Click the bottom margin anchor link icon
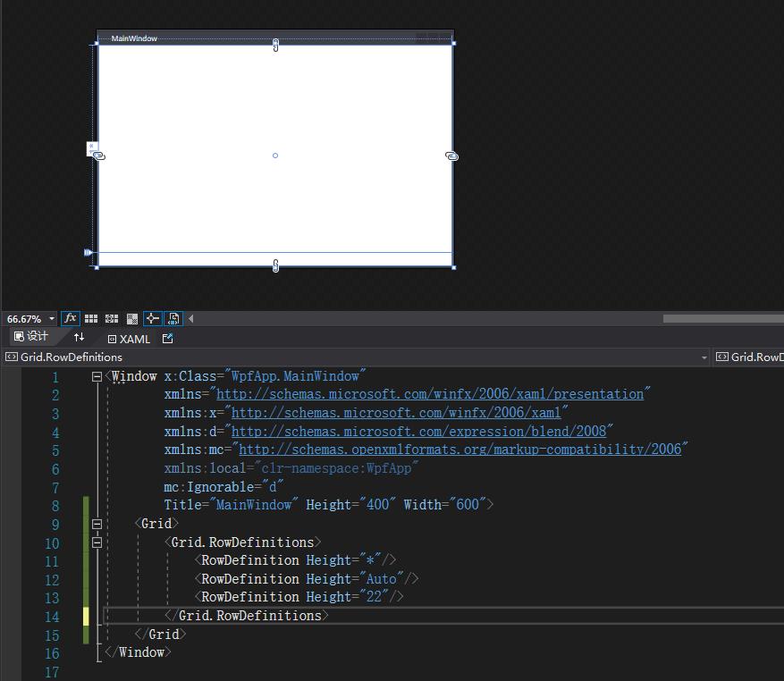The width and height of the screenshot is (784, 681). pos(275,265)
